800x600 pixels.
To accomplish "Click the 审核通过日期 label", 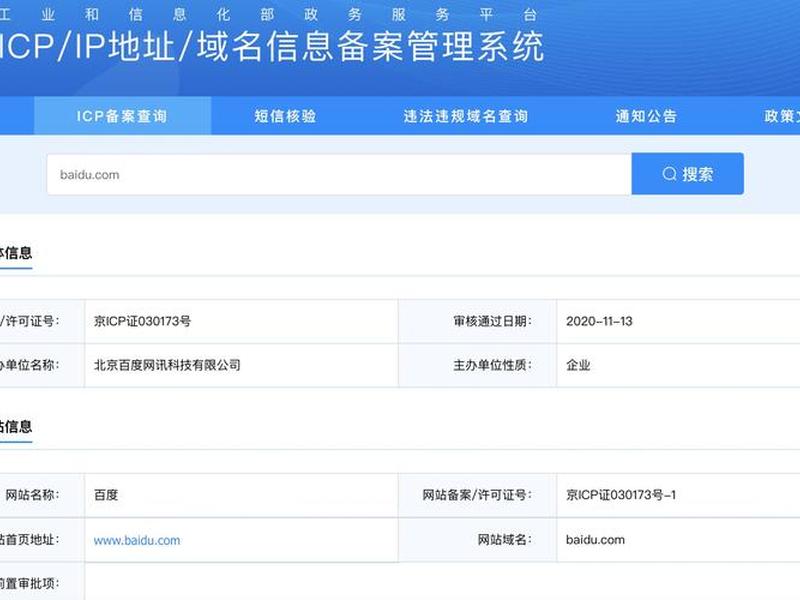I will point(492,321).
